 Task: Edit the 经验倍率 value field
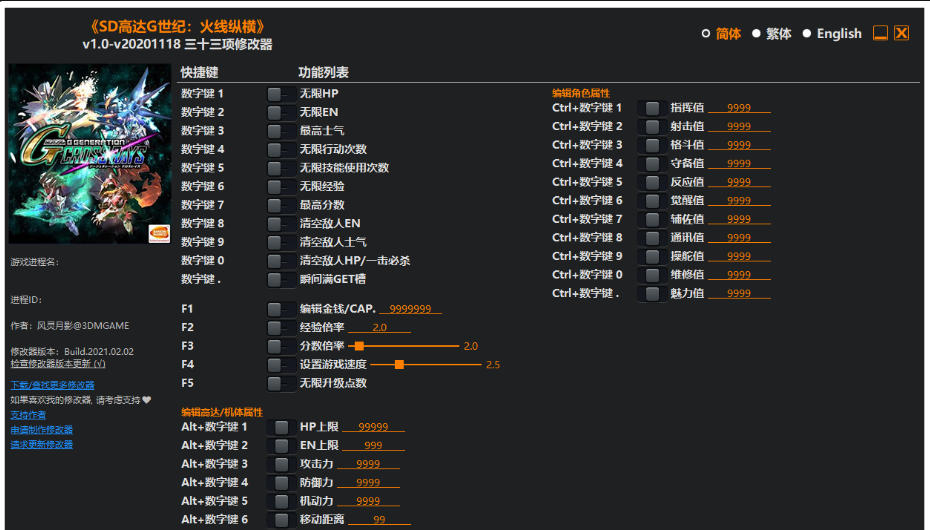(x=380, y=327)
